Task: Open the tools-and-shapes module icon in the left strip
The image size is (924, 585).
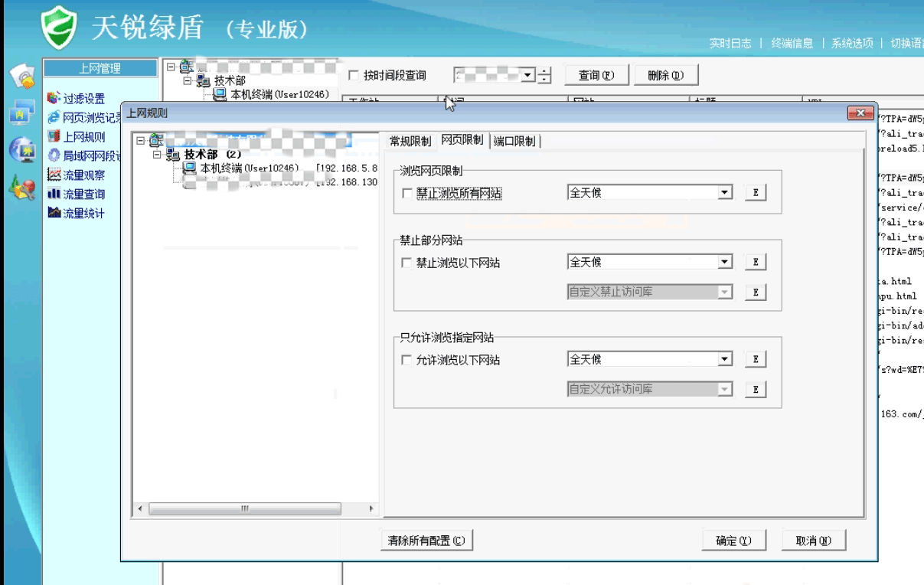Action: click(21, 187)
